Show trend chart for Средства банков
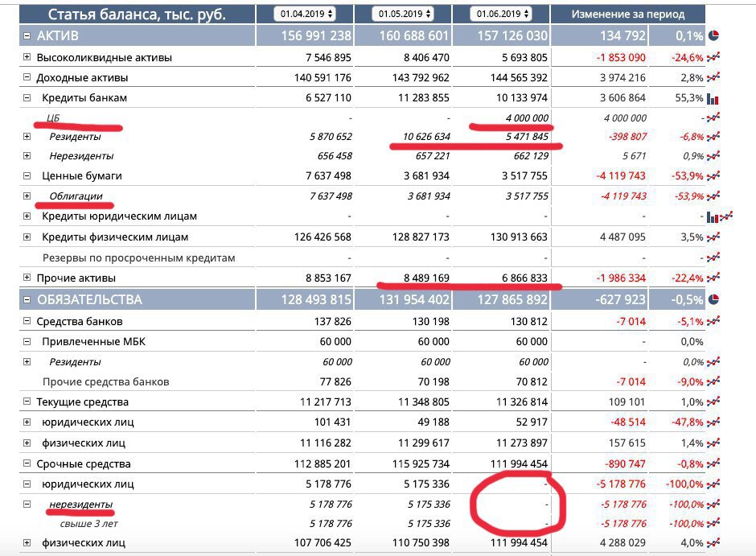The height and width of the screenshot is (556, 756). coord(713,321)
